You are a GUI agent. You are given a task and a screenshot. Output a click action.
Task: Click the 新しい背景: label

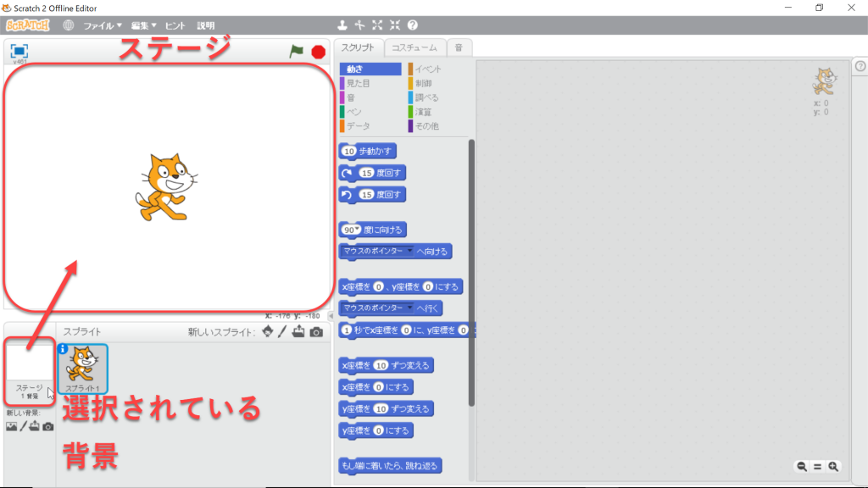pyautogui.click(x=23, y=413)
